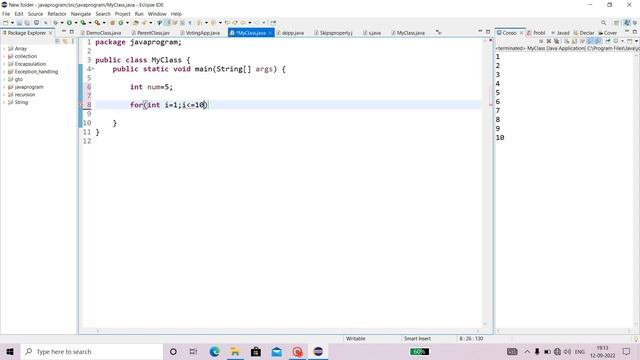The height and width of the screenshot is (360, 640).
Task: Minimize the Package Explorer panel
Action: pyautogui.click(x=64, y=32)
